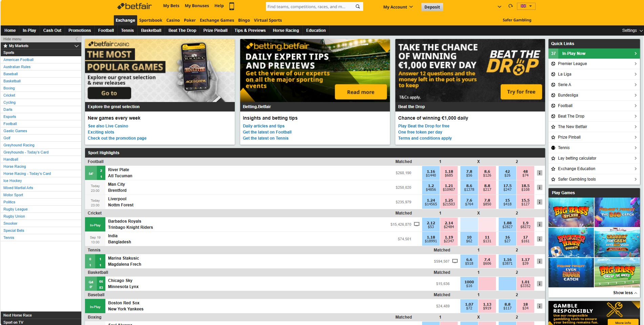Screen dimensions: 644x325
Task: Open In-Play Now quick link
Action: pyautogui.click(x=594, y=54)
